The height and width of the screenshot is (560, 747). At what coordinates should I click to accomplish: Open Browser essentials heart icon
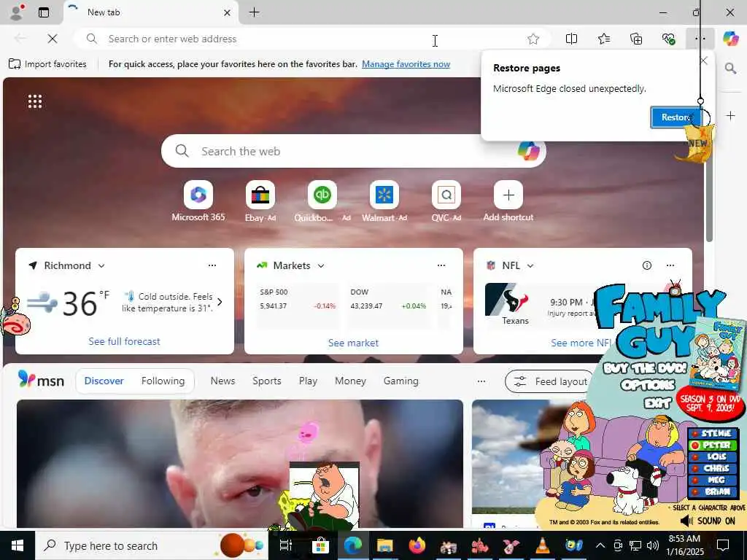[668, 39]
